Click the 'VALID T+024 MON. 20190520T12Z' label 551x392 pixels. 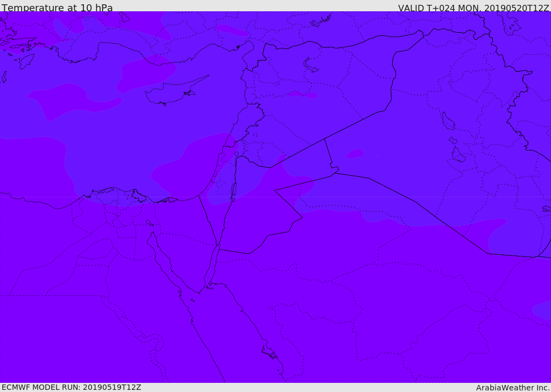(x=474, y=8)
